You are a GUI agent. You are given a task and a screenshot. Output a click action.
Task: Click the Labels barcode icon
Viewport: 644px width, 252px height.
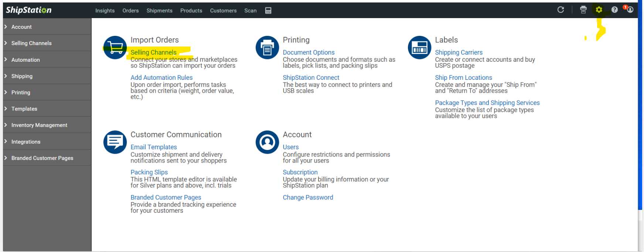[x=419, y=47]
